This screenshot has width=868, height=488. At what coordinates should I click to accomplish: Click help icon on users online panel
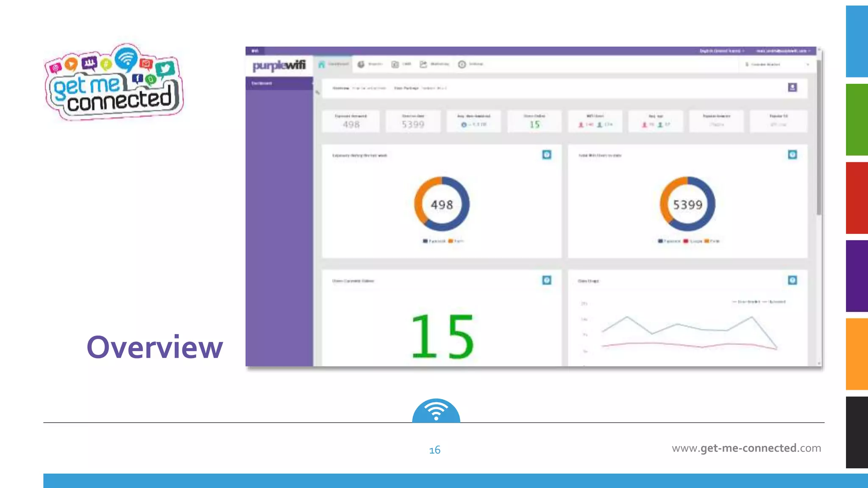tap(547, 280)
